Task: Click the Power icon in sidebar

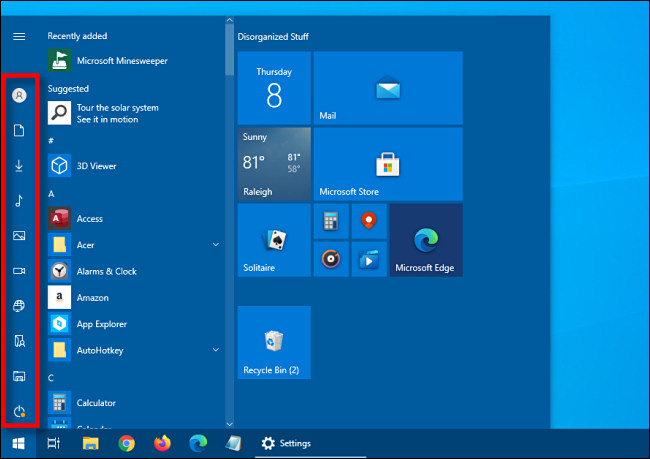Action: point(19,411)
